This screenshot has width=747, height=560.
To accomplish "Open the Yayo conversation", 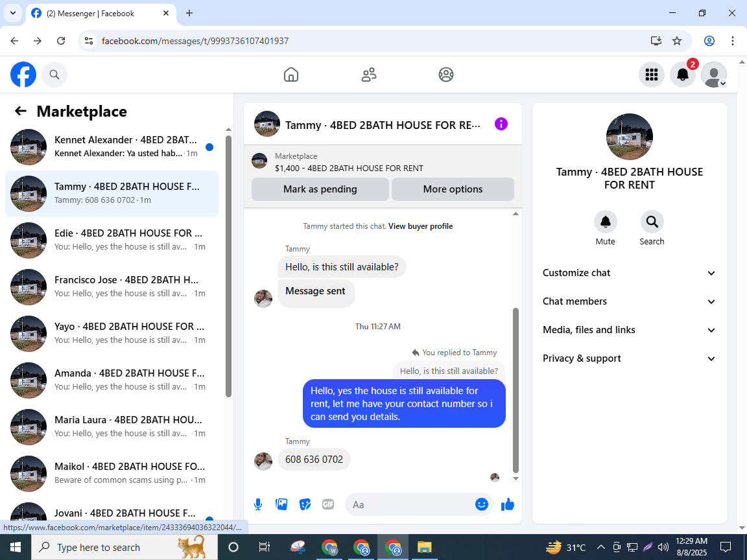I will 112,334.
